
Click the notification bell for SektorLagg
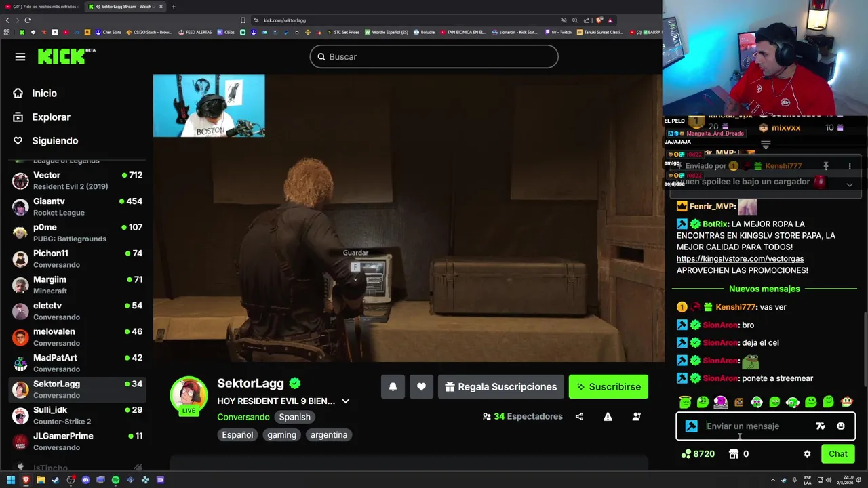393,387
